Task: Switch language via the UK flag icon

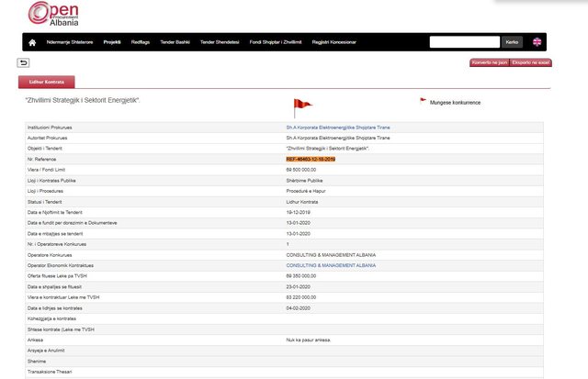Action: pyautogui.click(x=537, y=42)
